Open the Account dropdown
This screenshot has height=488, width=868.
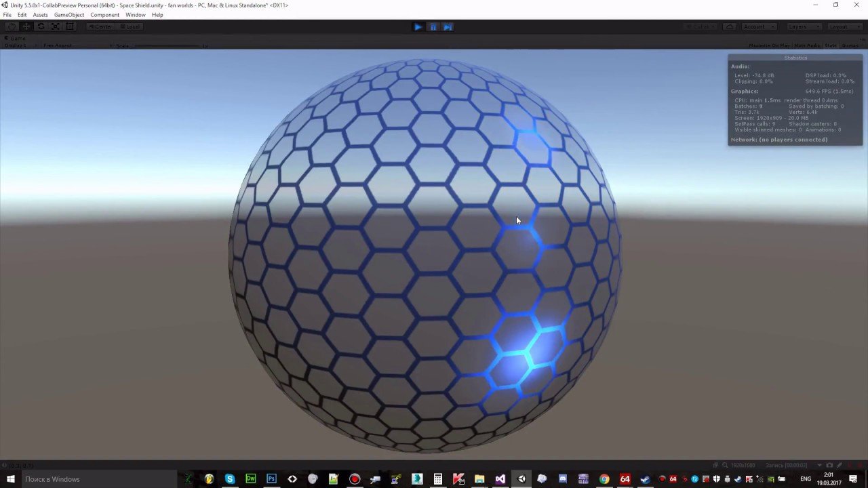point(758,26)
